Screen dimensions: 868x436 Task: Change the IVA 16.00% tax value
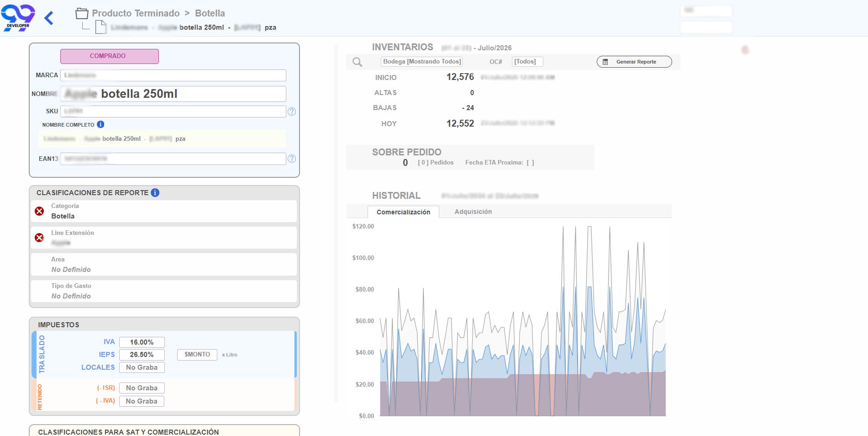(142, 342)
